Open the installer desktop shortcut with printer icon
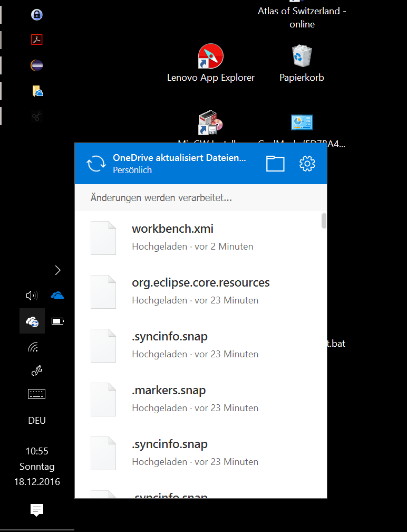 (210, 123)
